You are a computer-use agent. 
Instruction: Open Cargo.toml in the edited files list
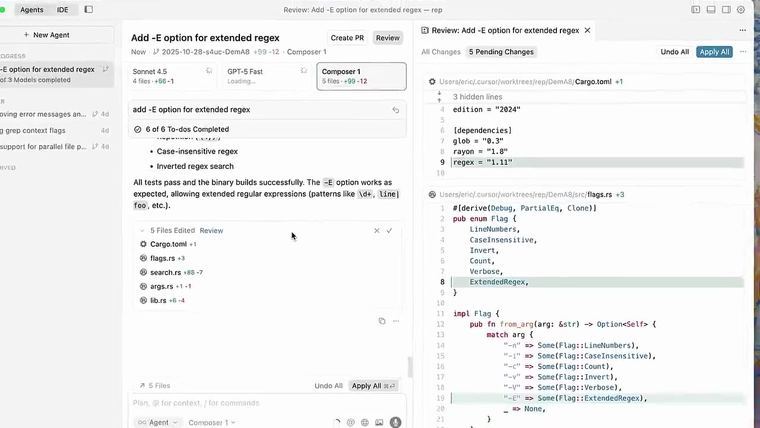pyautogui.click(x=168, y=244)
